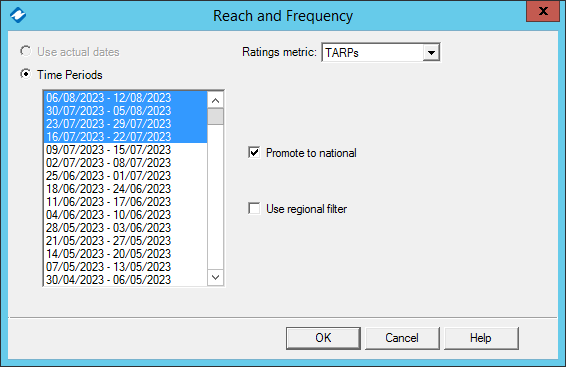The width and height of the screenshot is (566, 367).
Task: Click the Cancel button
Action: click(402, 338)
